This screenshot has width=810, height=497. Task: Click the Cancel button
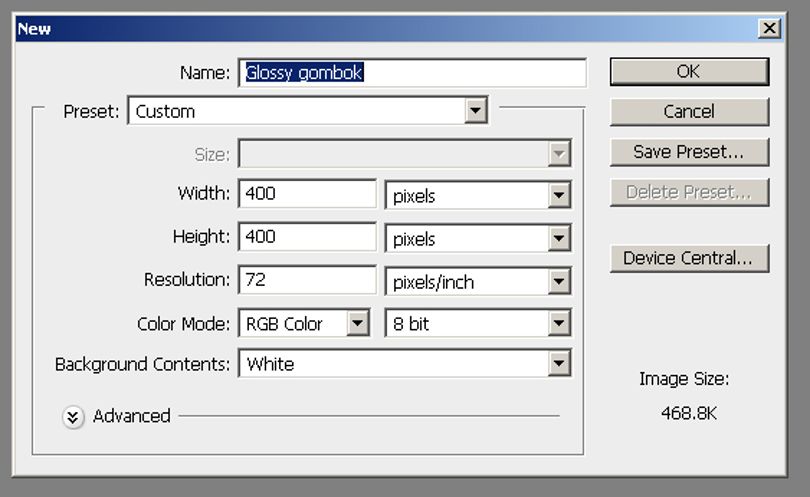689,112
